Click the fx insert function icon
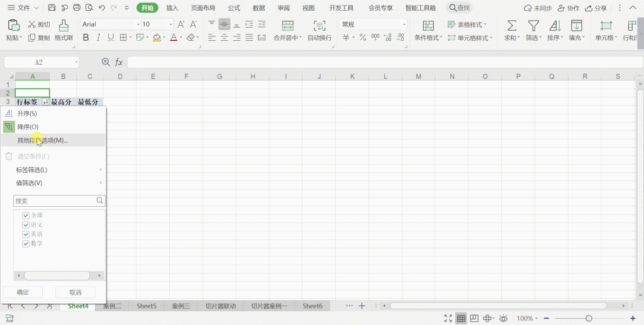 (119, 62)
